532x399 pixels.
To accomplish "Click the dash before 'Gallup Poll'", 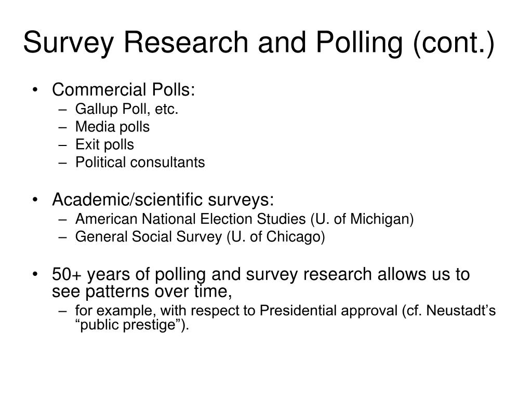I will 62,110.
